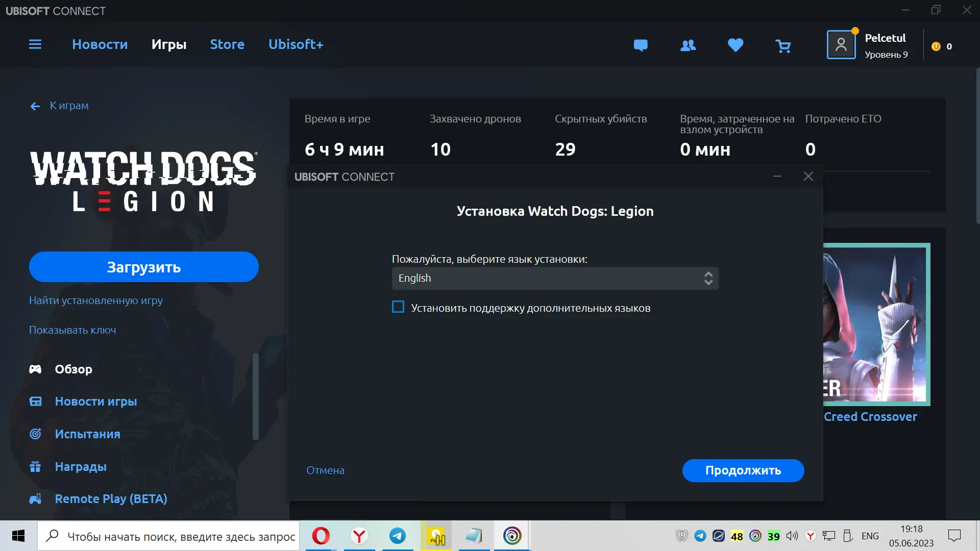Click the Испытания target icon
980x551 pixels.
(x=35, y=434)
